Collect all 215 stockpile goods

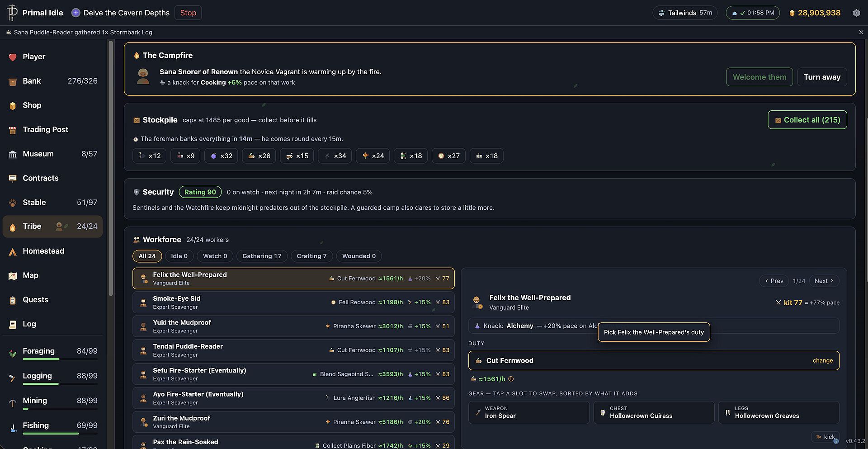coord(807,120)
